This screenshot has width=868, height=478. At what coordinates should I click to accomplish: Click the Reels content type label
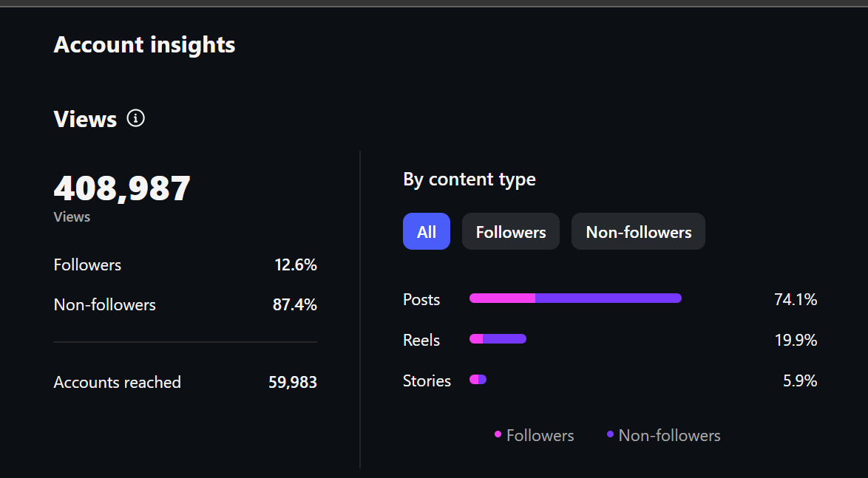click(421, 341)
